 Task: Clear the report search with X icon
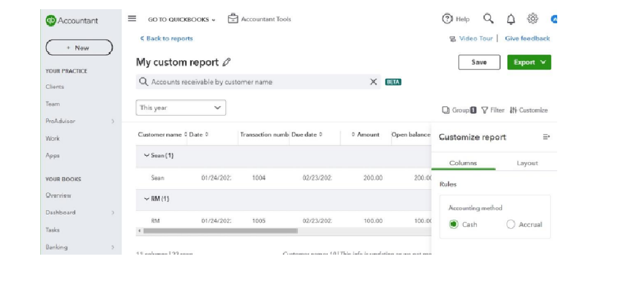click(374, 82)
